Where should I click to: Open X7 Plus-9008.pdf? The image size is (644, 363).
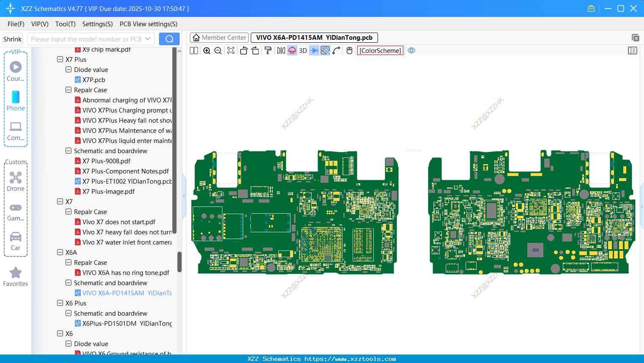pyautogui.click(x=103, y=161)
